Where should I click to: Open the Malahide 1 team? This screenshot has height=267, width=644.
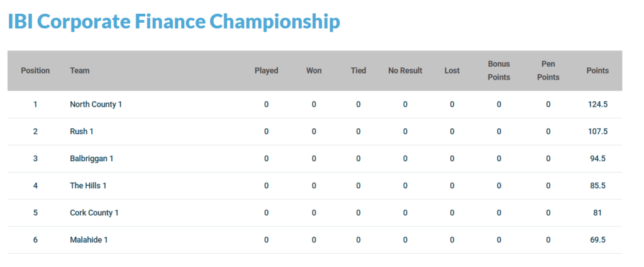tap(89, 240)
